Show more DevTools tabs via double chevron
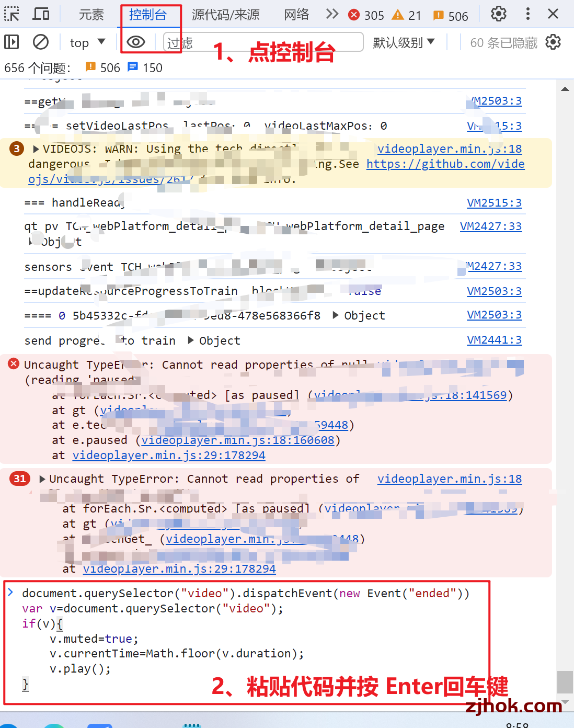The image size is (574, 728). pyautogui.click(x=332, y=14)
